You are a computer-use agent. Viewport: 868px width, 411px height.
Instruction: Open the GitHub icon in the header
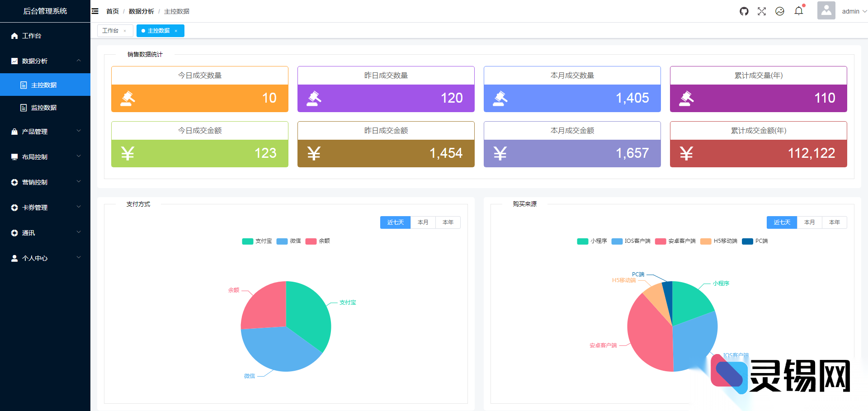tap(744, 11)
